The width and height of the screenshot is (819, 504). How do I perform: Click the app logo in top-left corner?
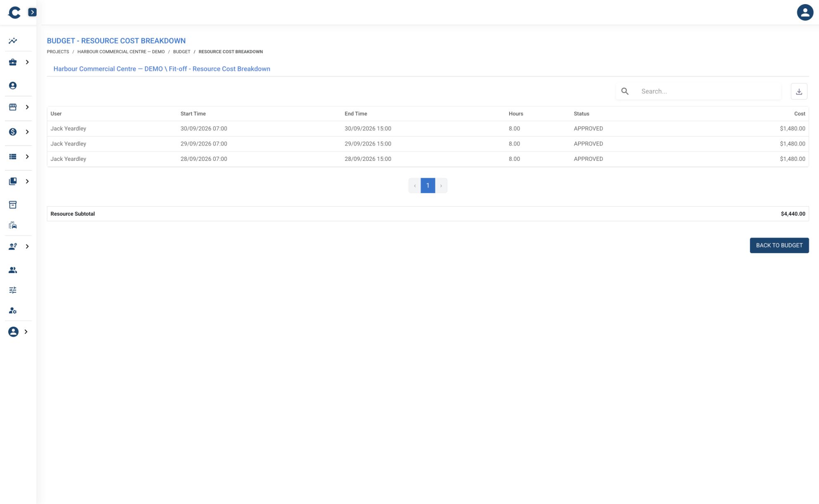click(x=14, y=12)
